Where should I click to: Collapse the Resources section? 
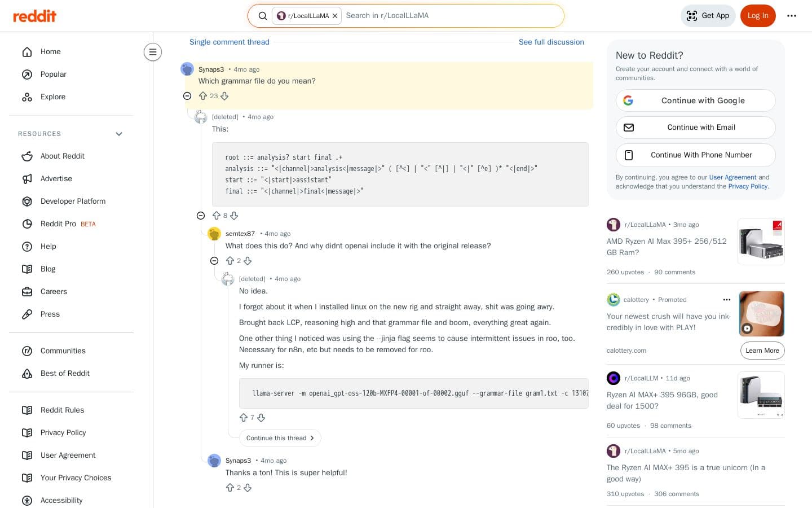click(119, 134)
